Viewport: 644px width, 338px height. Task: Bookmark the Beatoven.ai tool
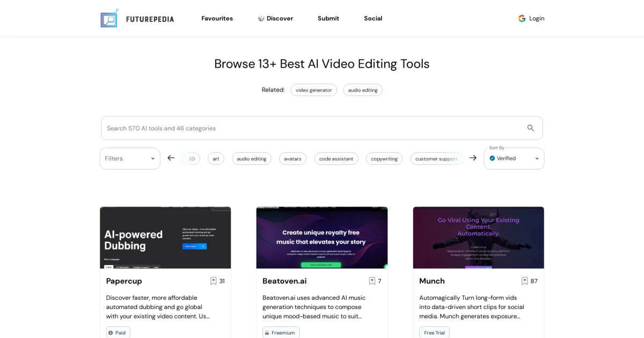pos(372,281)
